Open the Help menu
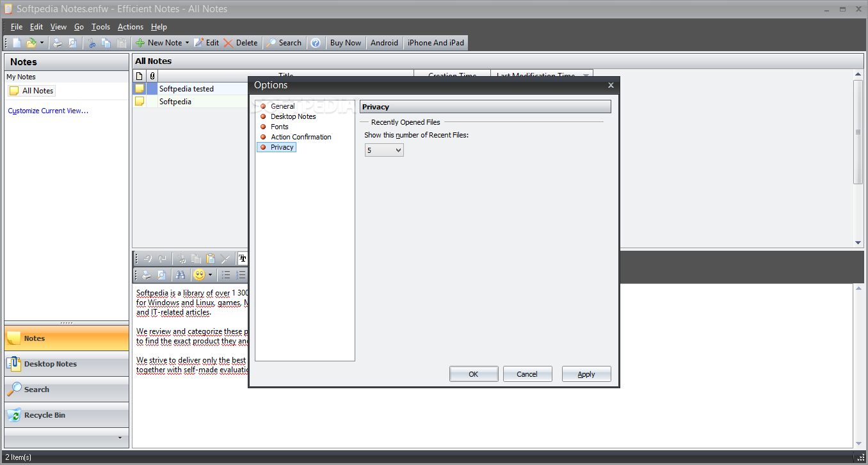Screen dimensions: 868x465 [x=159, y=27]
